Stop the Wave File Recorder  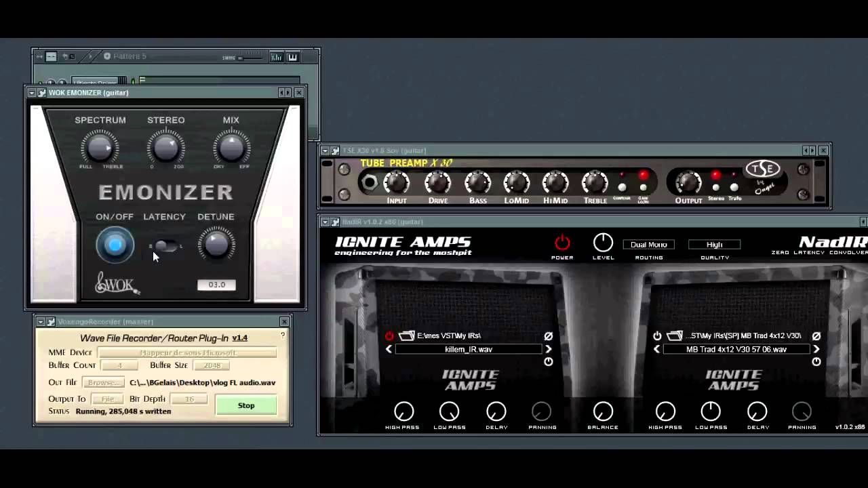[246, 405]
